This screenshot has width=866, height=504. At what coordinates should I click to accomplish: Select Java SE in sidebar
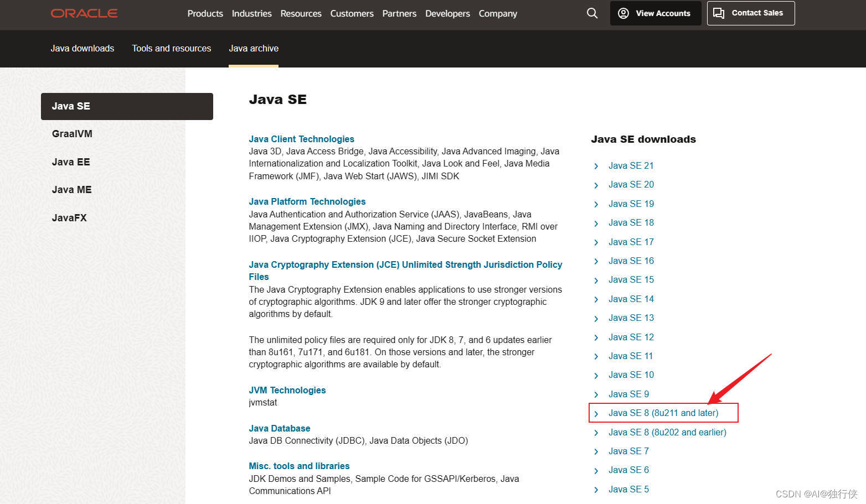click(x=127, y=106)
